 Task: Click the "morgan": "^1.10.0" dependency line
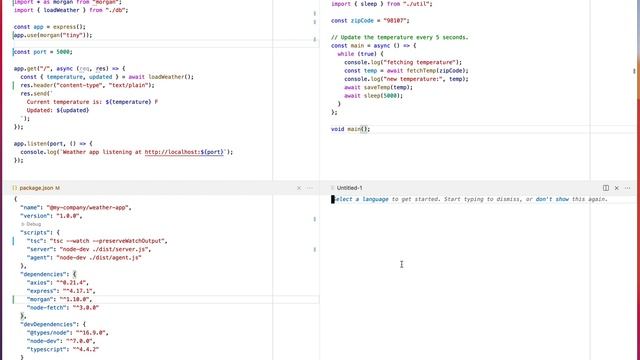click(59, 299)
